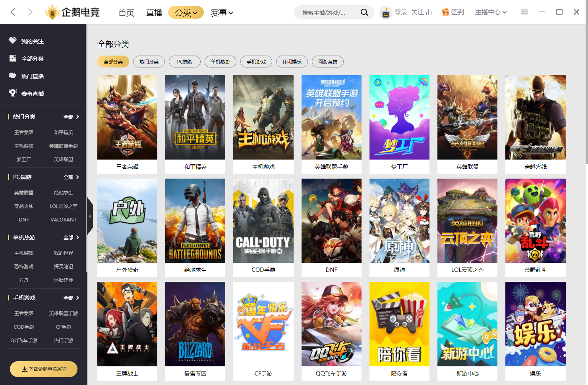Viewport: 588px width, 385px height.
Task: Open the hamburger menu icon
Action: [524, 12]
